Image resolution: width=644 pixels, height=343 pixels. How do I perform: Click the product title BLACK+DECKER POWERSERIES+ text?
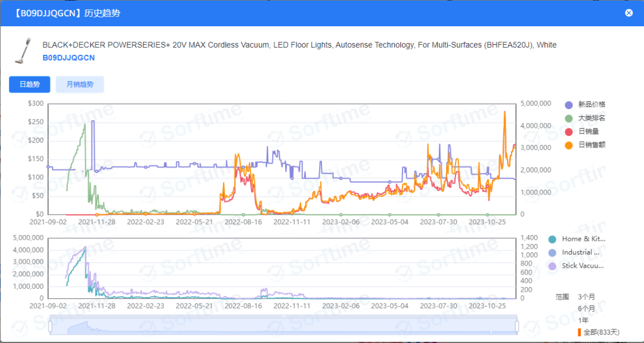(299, 45)
